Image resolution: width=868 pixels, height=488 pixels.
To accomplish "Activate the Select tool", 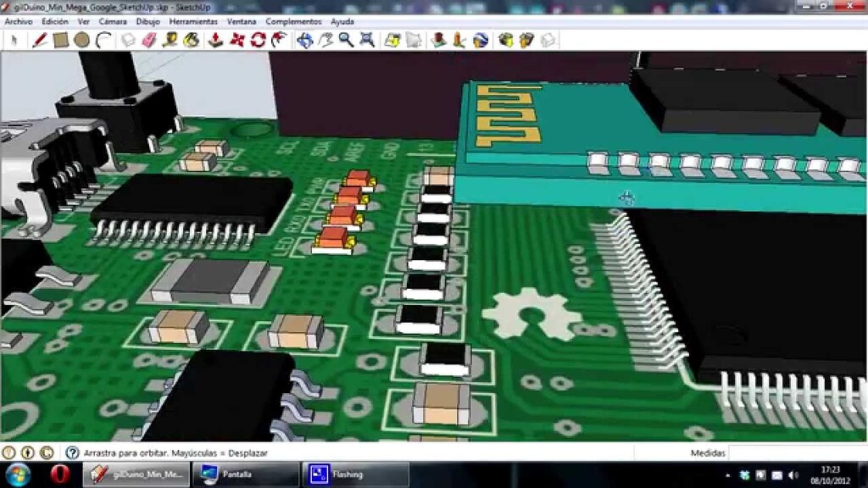I will 14,38.
